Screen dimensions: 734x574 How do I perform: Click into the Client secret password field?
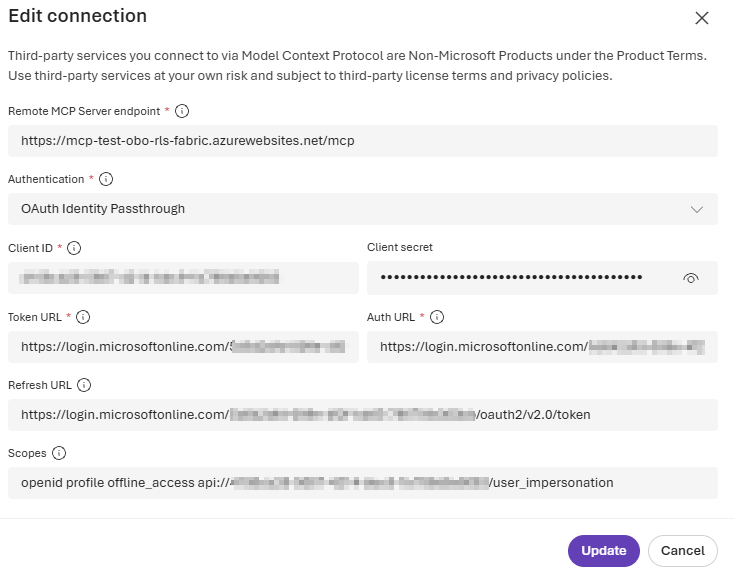coord(520,278)
